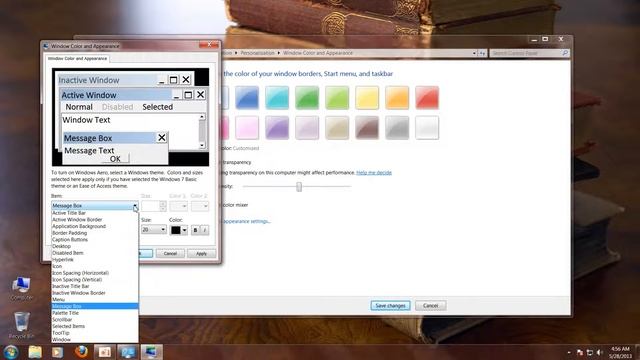
Task: Select the light pink color swatch
Action: (x=247, y=128)
